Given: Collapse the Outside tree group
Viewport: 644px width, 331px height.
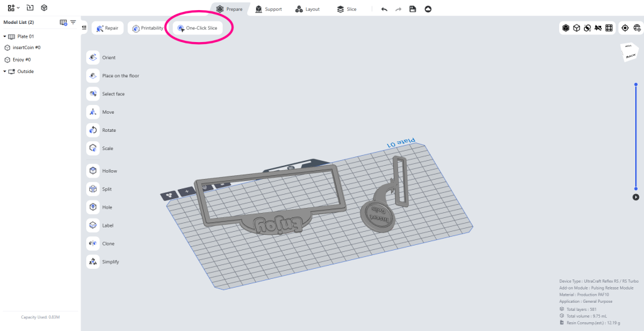Looking at the screenshot, I should click(4, 72).
